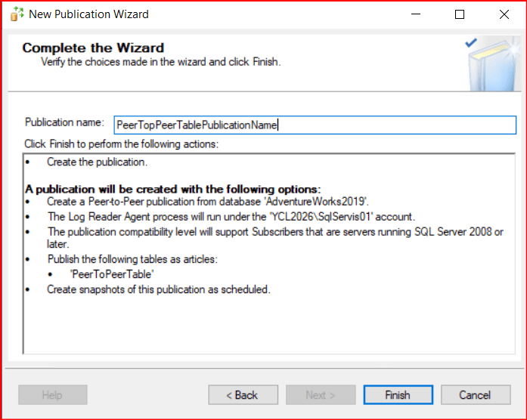The height and width of the screenshot is (420, 527).
Task: Click into the Publication name text field
Action: [315, 125]
